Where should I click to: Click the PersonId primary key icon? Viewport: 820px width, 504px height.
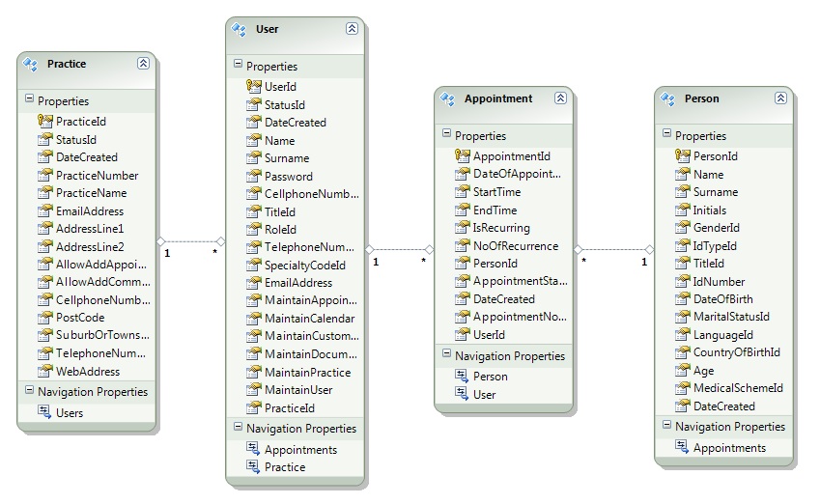[683, 155]
